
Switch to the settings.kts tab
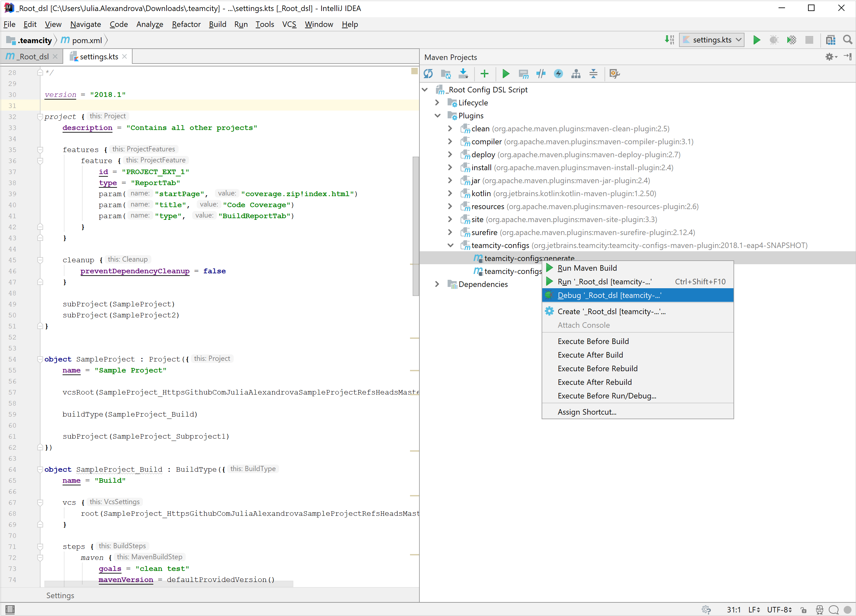click(x=98, y=56)
